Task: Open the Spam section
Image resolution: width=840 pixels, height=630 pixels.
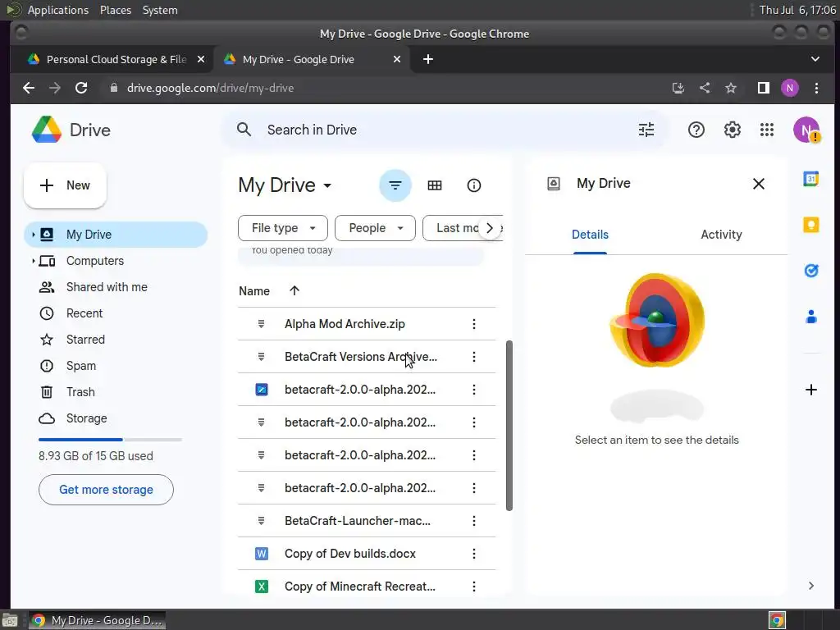Action: [116, 366]
